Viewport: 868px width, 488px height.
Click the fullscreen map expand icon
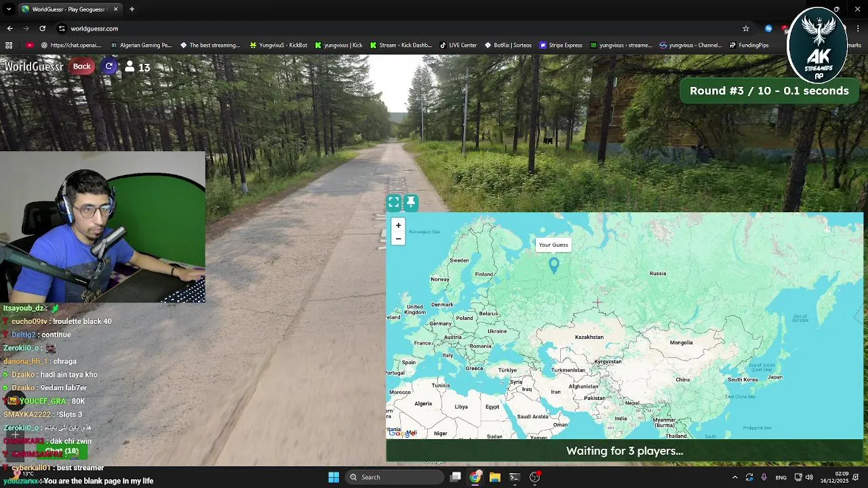(x=393, y=203)
